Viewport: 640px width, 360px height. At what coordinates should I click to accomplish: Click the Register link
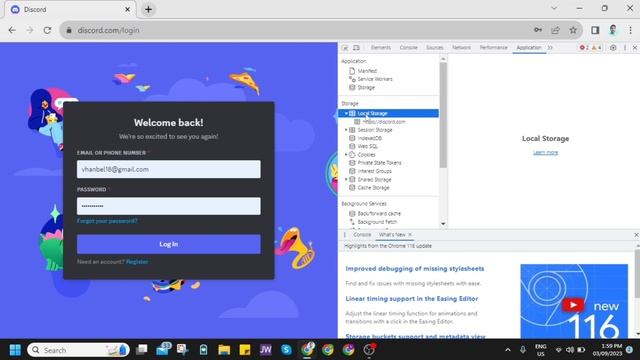(137, 262)
